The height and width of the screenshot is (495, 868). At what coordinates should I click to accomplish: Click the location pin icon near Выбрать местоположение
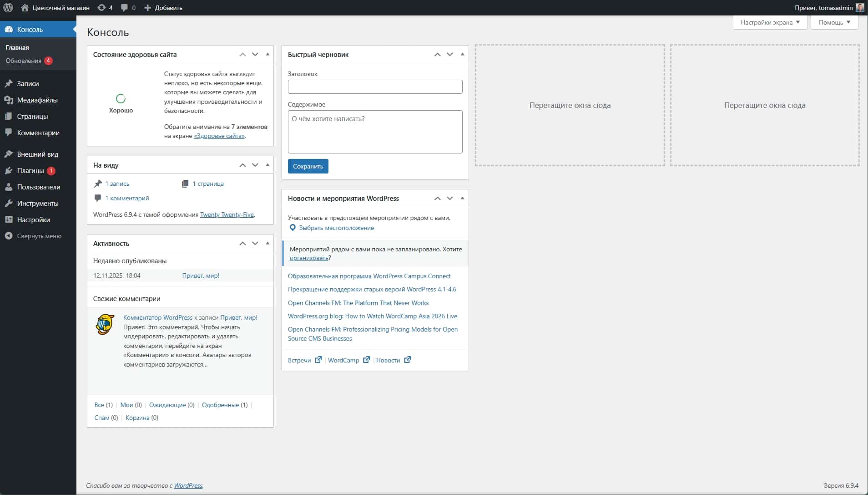pyautogui.click(x=293, y=228)
